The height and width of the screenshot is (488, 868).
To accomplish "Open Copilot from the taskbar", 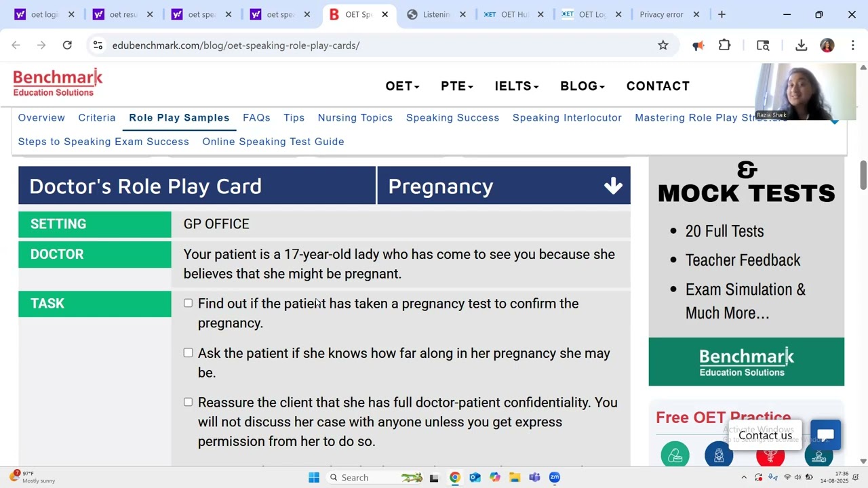I will tap(495, 478).
